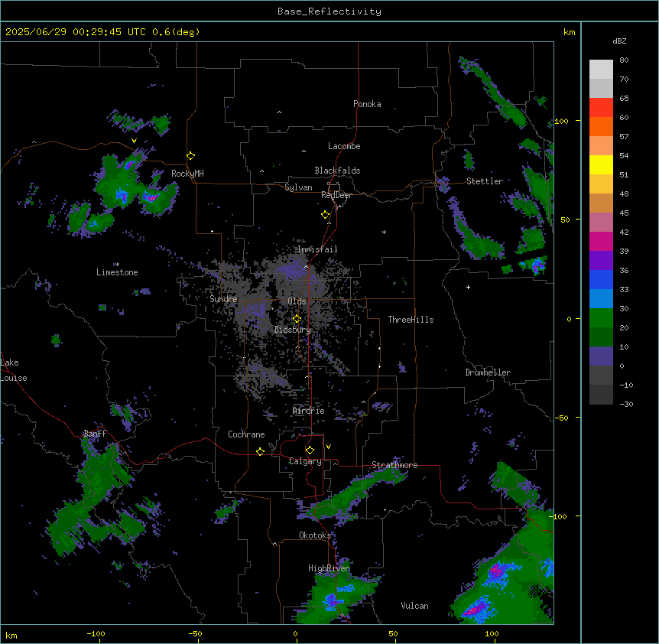Click the white plus marker north of Drumheller
This screenshot has height=644, width=659.
tap(468, 287)
